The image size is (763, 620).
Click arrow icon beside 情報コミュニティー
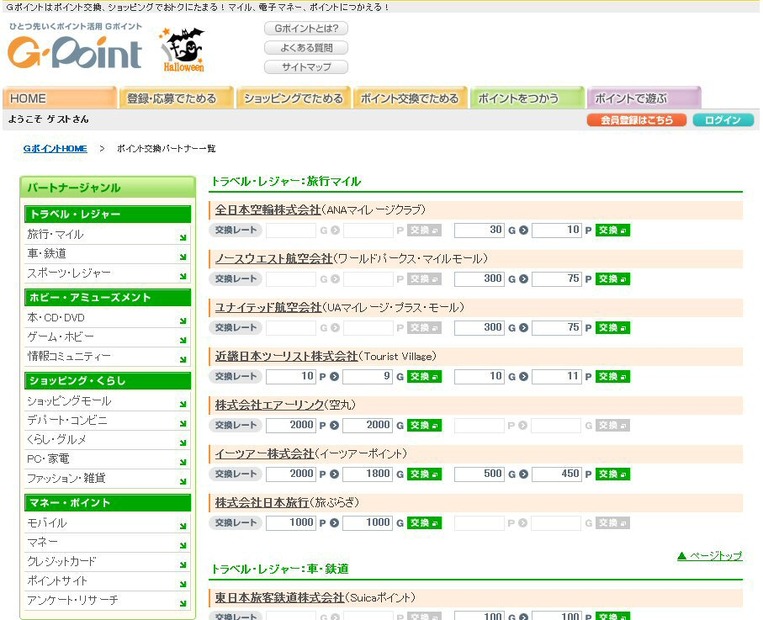[182, 360]
